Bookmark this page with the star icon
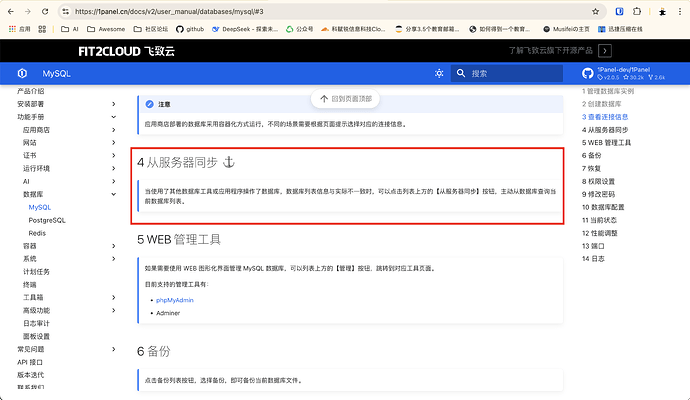This screenshot has width=690, height=400. (x=595, y=12)
